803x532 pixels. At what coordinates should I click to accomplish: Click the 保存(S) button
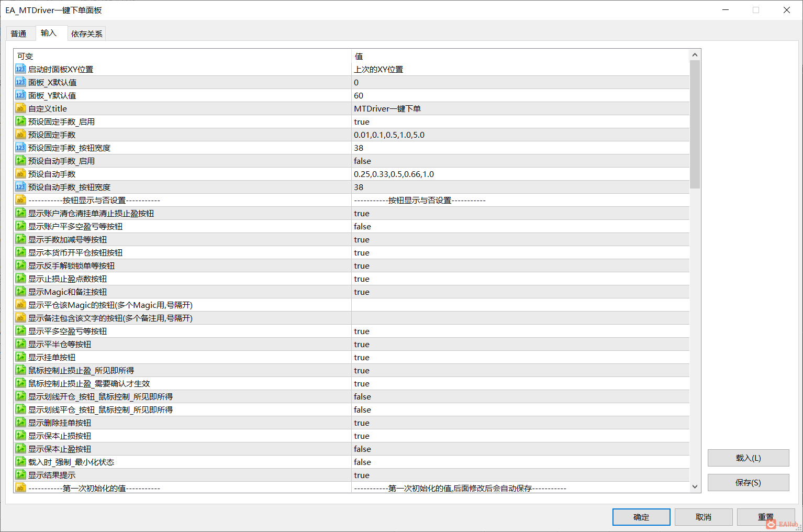[748, 482]
